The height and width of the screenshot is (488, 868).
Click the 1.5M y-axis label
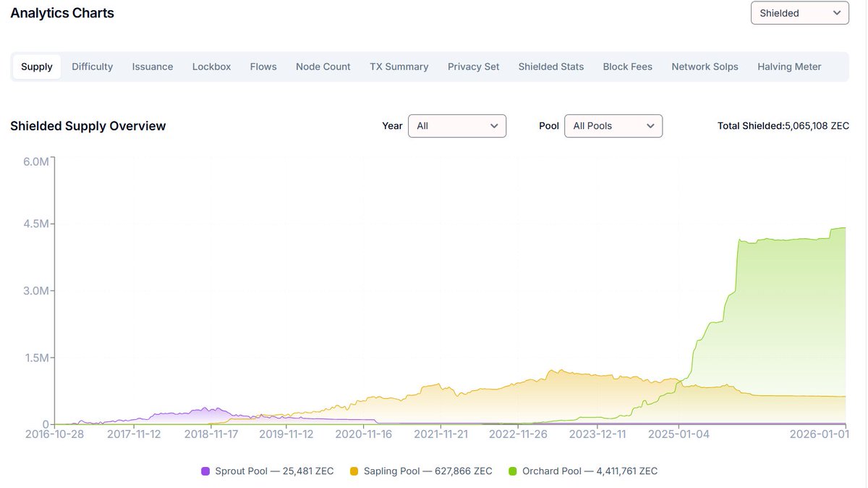(x=35, y=358)
